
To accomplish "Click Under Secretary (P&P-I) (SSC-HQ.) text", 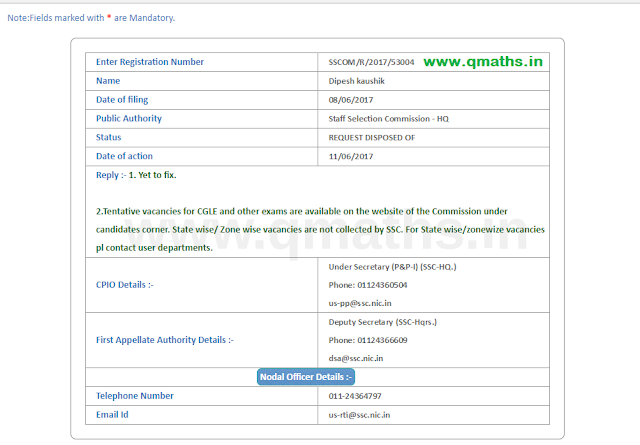I will coord(392,267).
